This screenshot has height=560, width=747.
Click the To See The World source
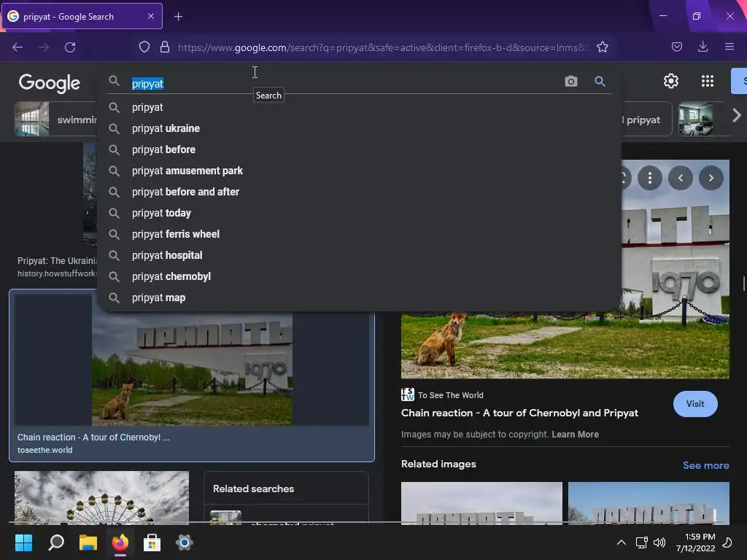(x=442, y=394)
